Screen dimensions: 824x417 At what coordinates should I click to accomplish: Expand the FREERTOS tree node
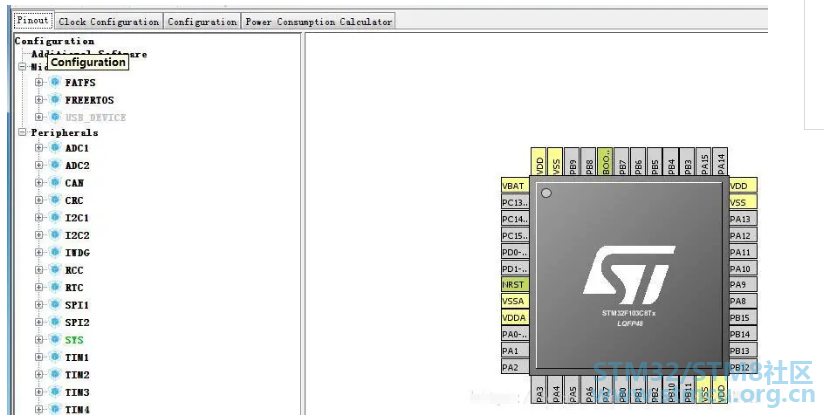click(39, 99)
